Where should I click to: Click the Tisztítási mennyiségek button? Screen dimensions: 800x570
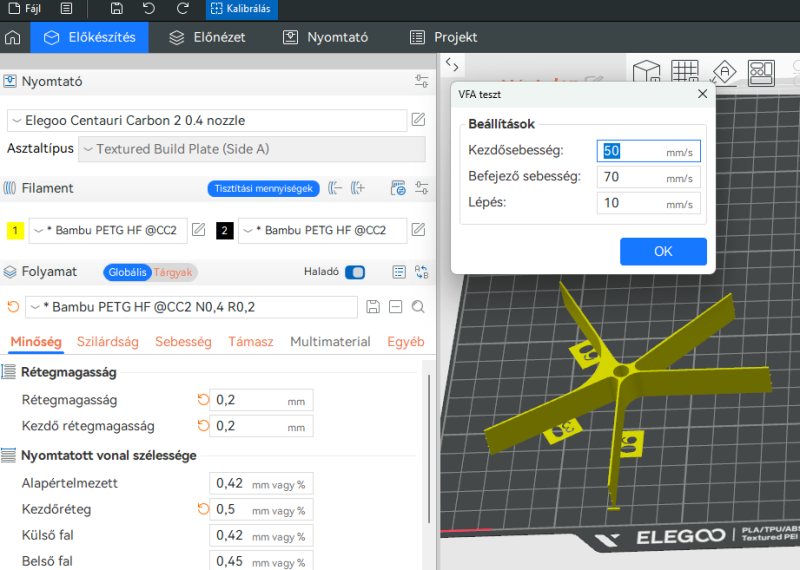[263, 189]
